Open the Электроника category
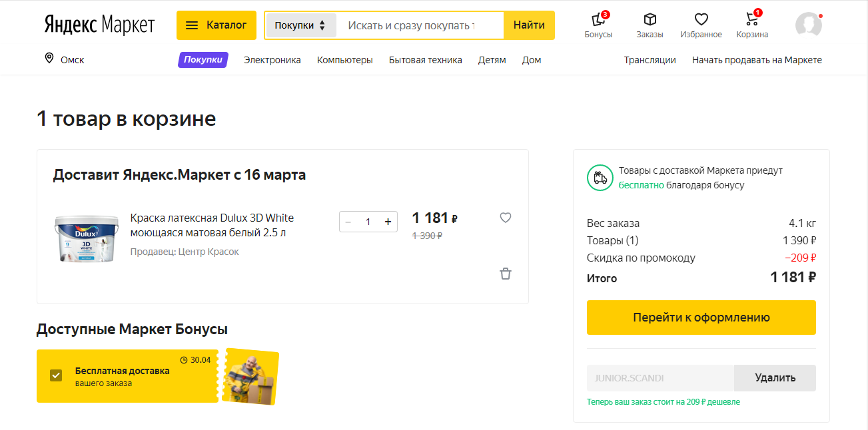The width and height of the screenshot is (868, 430). click(x=272, y=60)
